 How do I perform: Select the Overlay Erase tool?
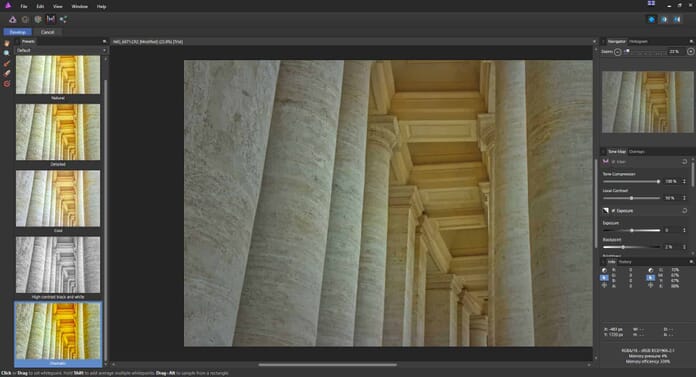click(x=7, y=73)
